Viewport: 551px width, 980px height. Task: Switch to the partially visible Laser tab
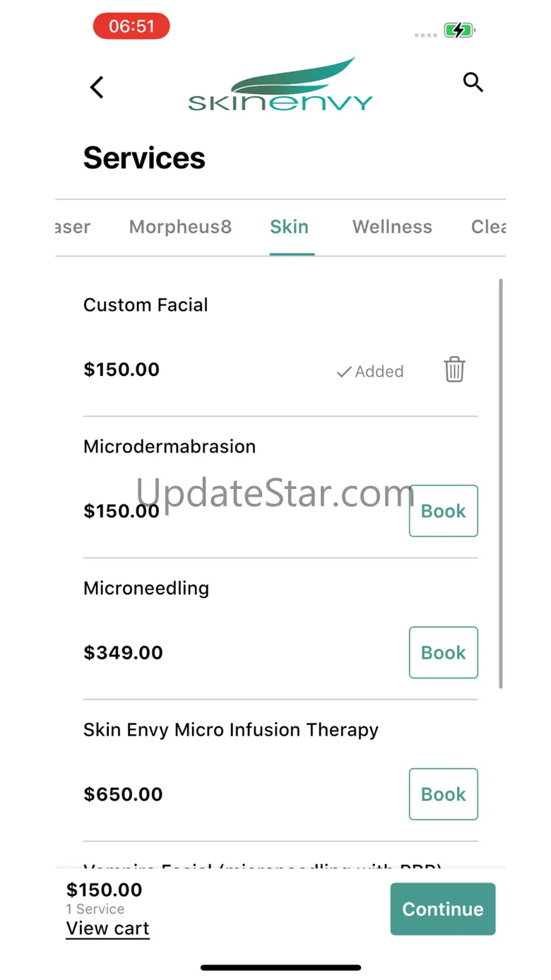[x=73, y=227]
